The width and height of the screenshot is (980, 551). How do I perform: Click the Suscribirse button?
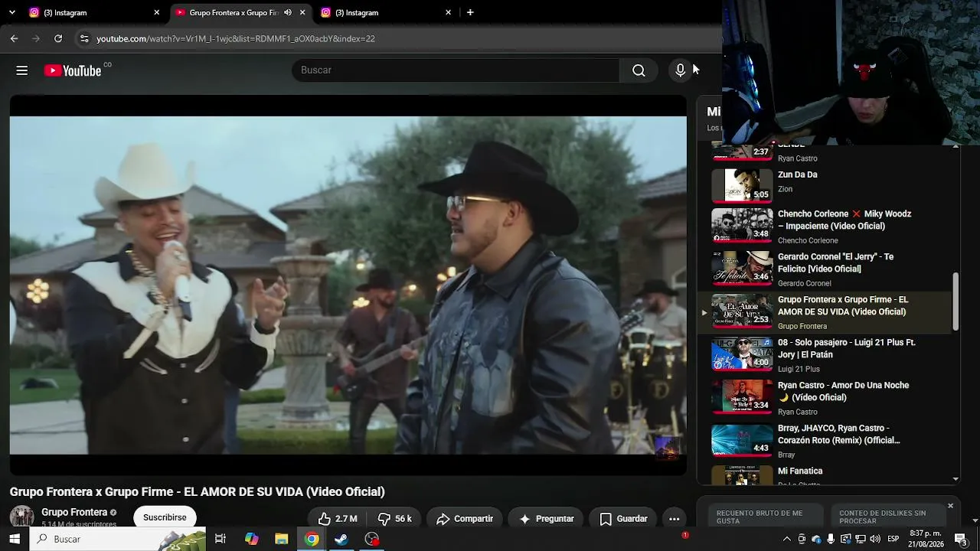pyautogui.click(x=165, y=517)
